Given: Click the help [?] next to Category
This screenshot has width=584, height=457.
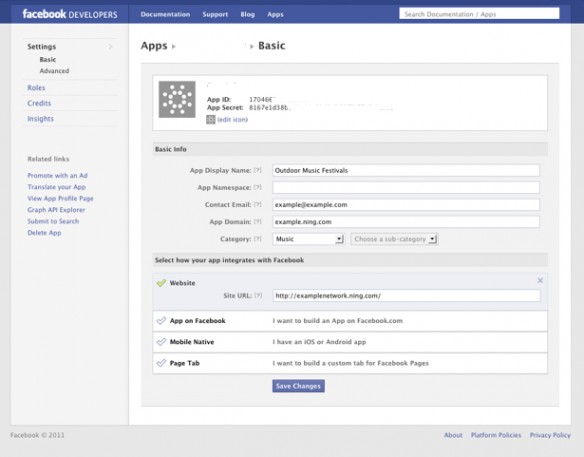Looking at the screenshot, I should point(258,239).
